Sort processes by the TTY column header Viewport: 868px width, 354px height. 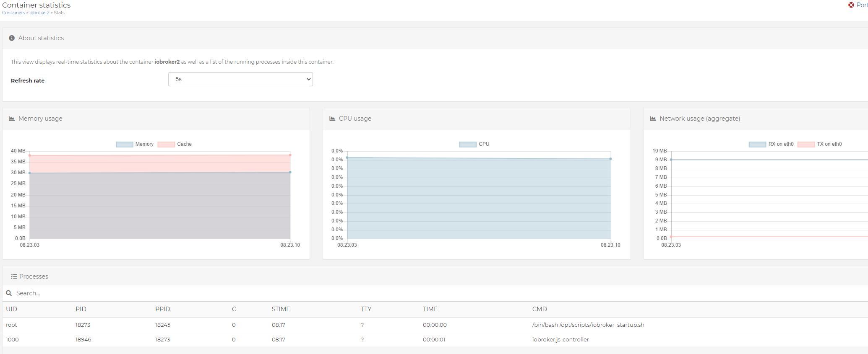click(366, 309)
